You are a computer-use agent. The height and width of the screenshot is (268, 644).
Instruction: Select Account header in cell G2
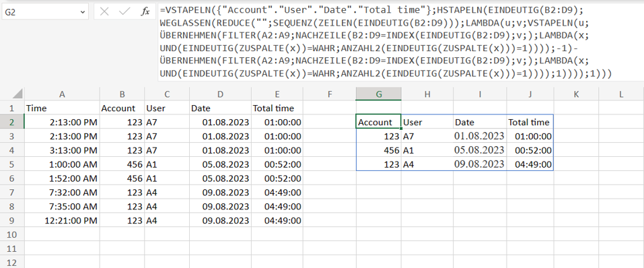379,122
